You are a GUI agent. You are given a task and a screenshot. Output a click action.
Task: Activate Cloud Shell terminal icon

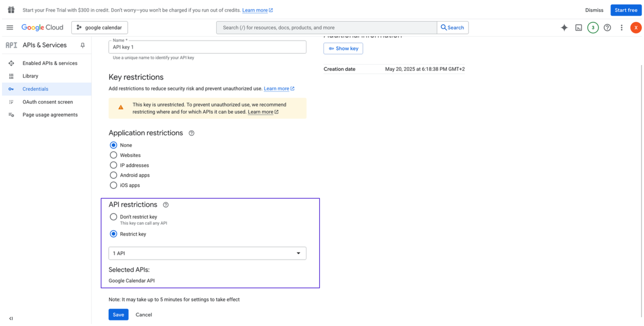pos(579,28)
